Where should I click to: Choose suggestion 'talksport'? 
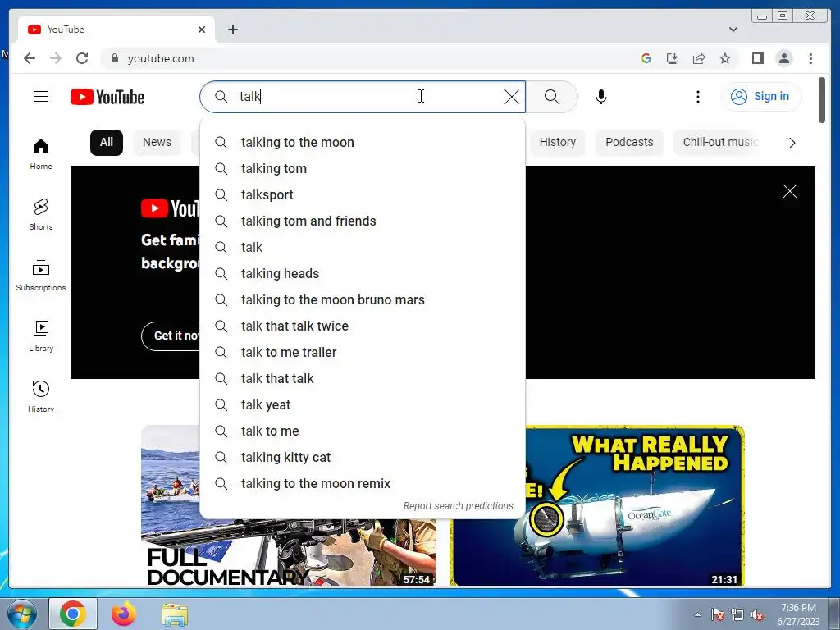click(362, 195)
